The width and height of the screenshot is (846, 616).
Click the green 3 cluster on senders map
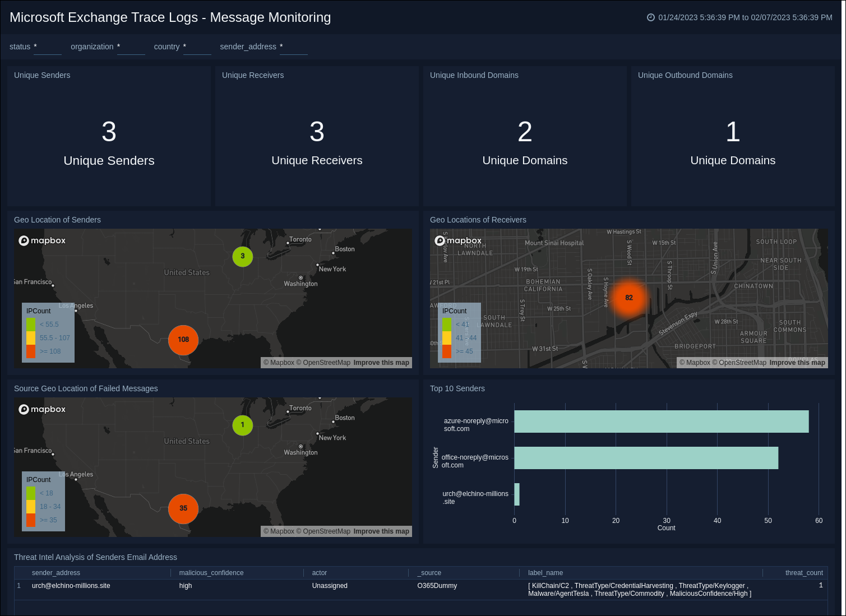[x=243, y=256]
